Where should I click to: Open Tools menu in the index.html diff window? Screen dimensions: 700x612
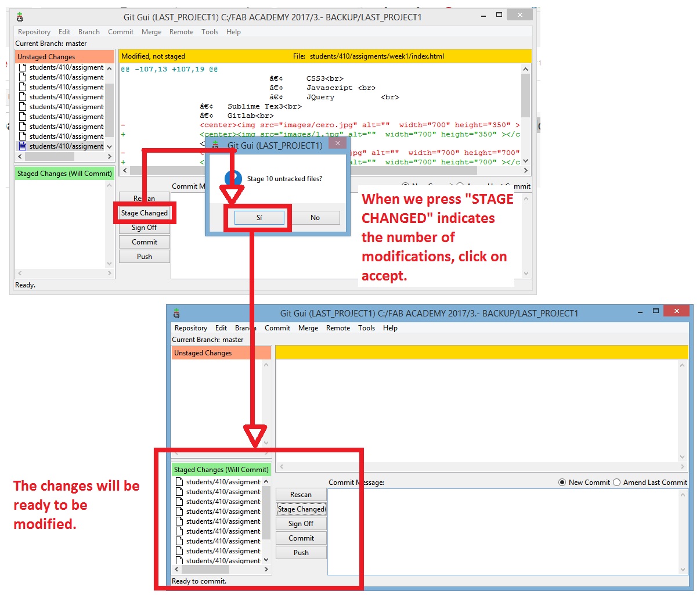pos(210,32)
